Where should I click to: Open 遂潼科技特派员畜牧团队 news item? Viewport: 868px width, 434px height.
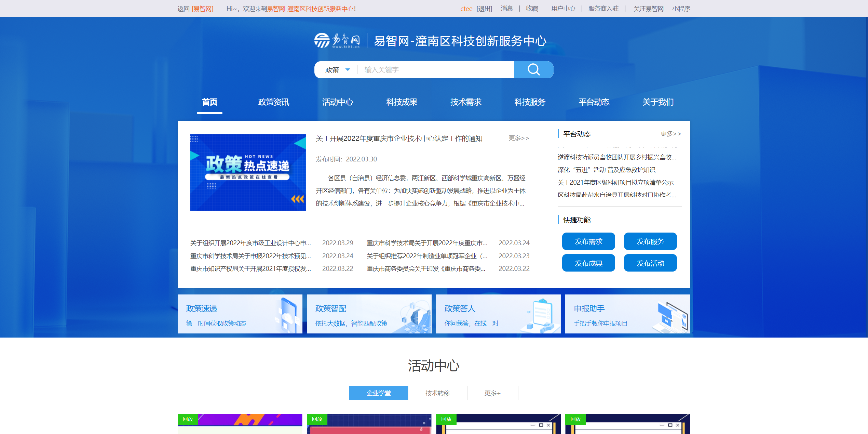(x=617, y=157)
